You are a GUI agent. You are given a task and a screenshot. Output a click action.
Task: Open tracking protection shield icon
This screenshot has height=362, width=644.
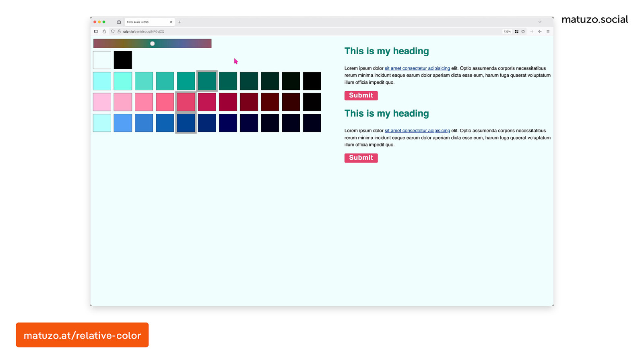(x=113, y=31)
